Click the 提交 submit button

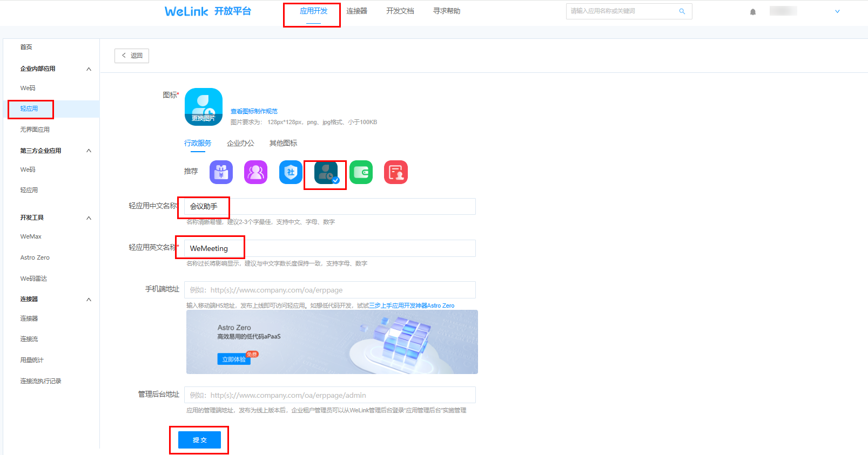click(199, 440)
